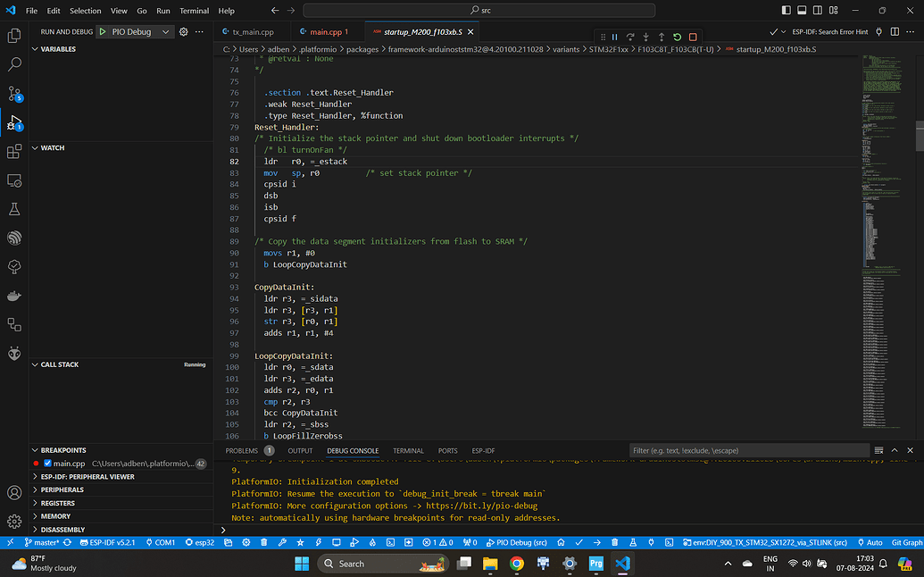Step into in the debug toolbar

(645, 38)
